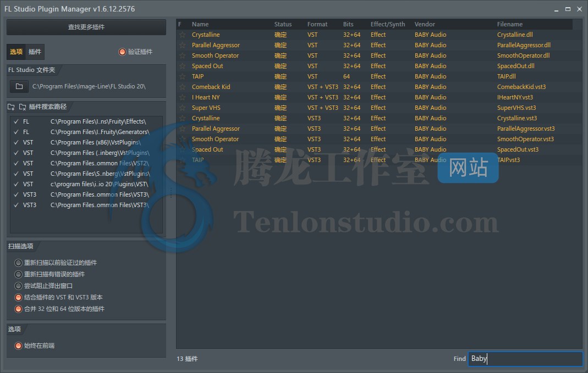
Task: Disable 结合插件的 VST 和 VST3 版本
Action: pyautogui.click(x=18, y=298)
